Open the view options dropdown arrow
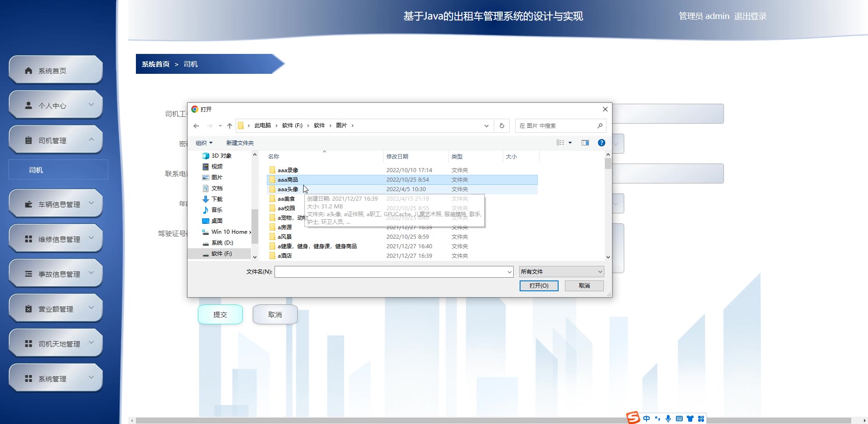This screenshot has width=868, height=424. click(570, 143)
